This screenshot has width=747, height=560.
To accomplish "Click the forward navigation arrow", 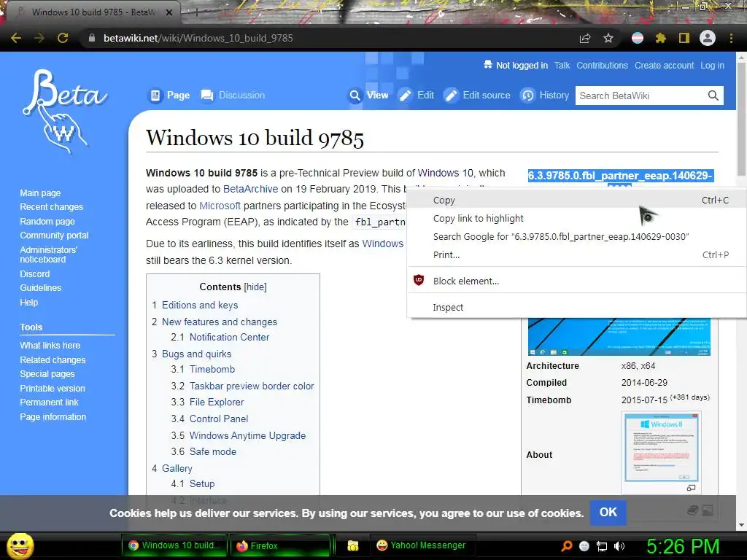I will coord(39,38).
